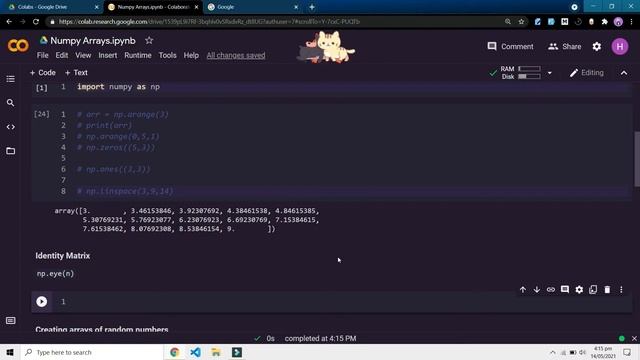
Task: Reload the page
Action: (x=36, y=22)
